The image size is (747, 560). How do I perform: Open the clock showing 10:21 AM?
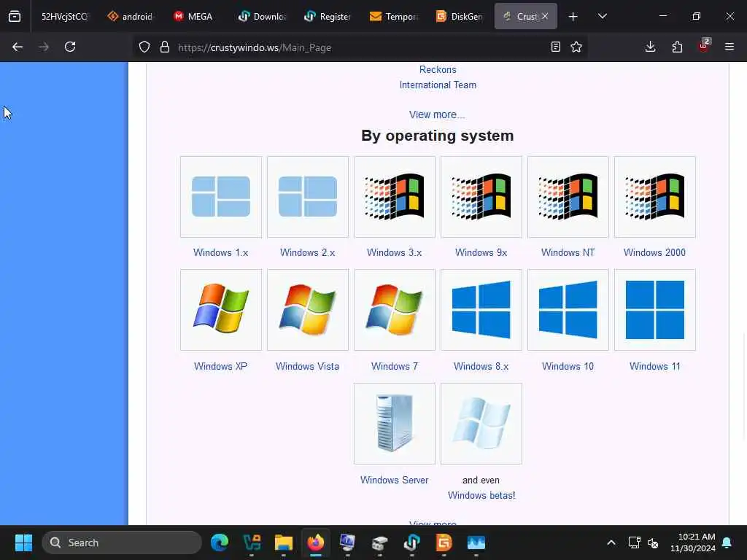pos(693,542)
